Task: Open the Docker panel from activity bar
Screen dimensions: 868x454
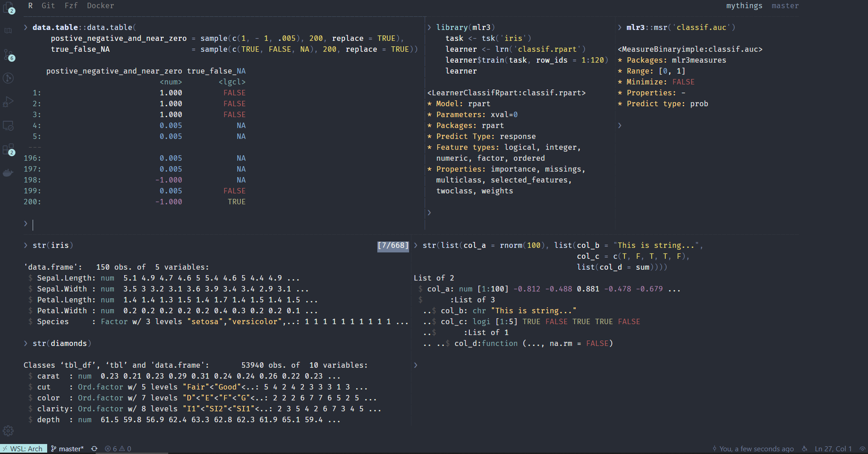Action: pos(8,173)
